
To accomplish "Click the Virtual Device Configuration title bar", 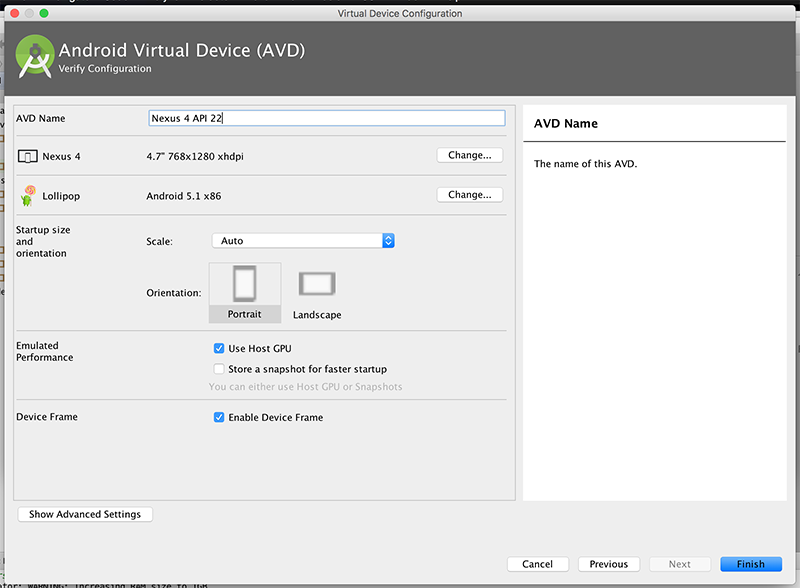I will coord(400,13).
